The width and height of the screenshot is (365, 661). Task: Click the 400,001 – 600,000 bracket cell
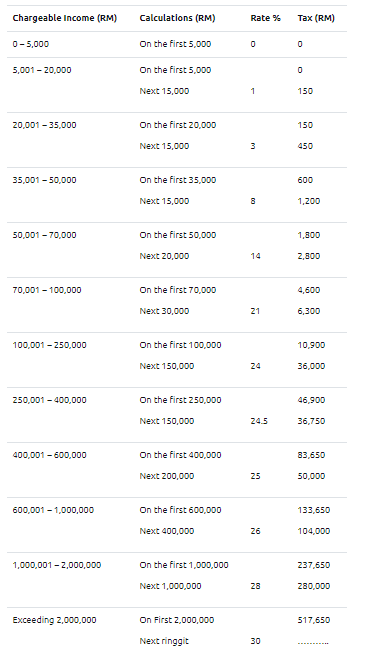coord(49,455)
